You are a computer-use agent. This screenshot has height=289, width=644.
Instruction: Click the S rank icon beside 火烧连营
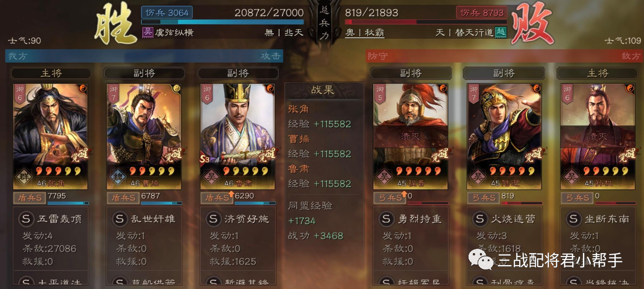point(480,219)
